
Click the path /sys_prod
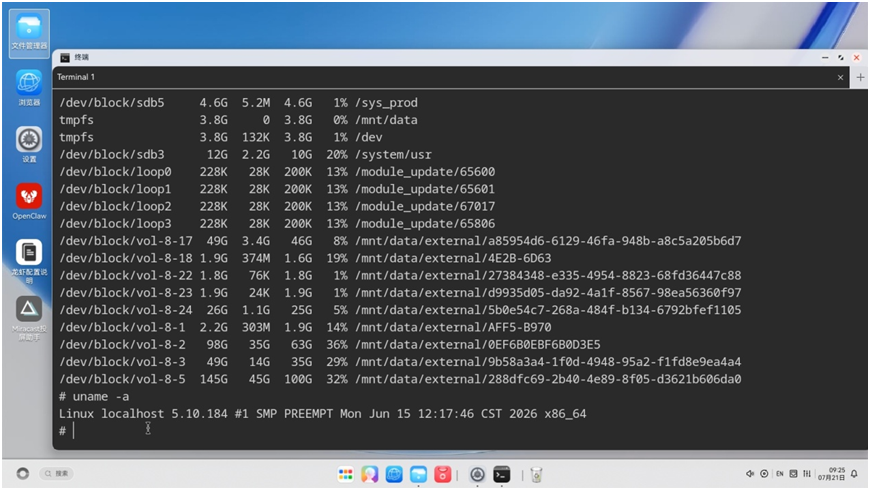(386, 103)
